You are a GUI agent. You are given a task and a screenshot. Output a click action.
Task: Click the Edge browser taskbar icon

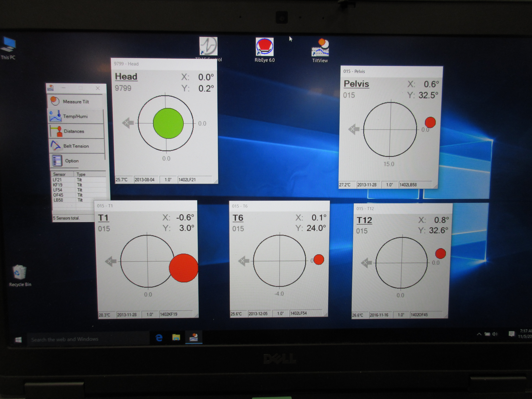pyautogui.click(x=159, y=338)
